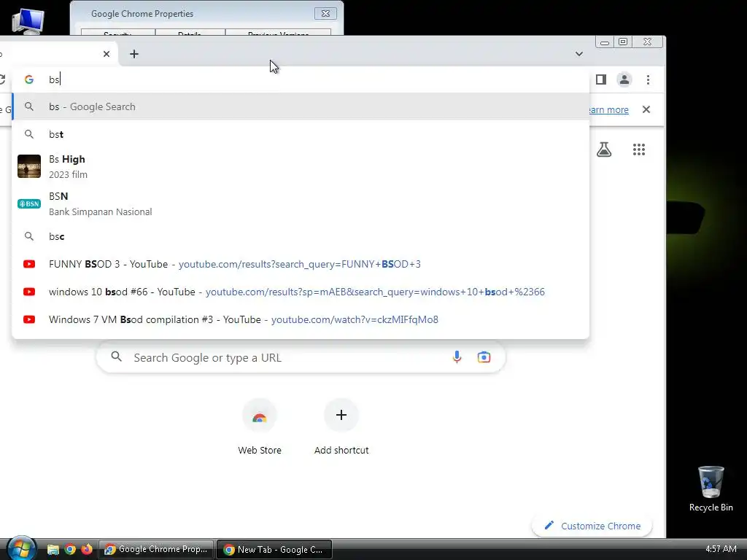Click the BSN bank logo icon
The height and width of the screenshot is (560, 747).
29,204
